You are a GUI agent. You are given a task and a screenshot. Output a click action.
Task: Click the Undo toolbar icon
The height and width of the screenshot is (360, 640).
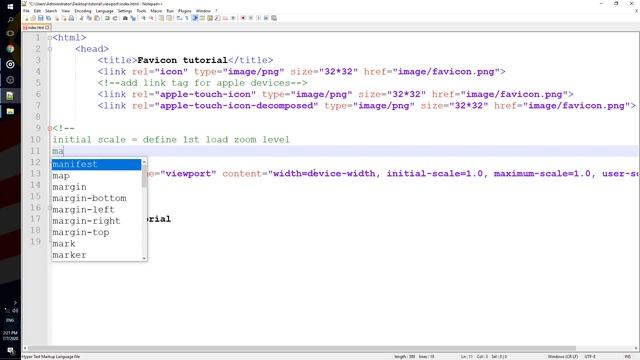point(107,18)
